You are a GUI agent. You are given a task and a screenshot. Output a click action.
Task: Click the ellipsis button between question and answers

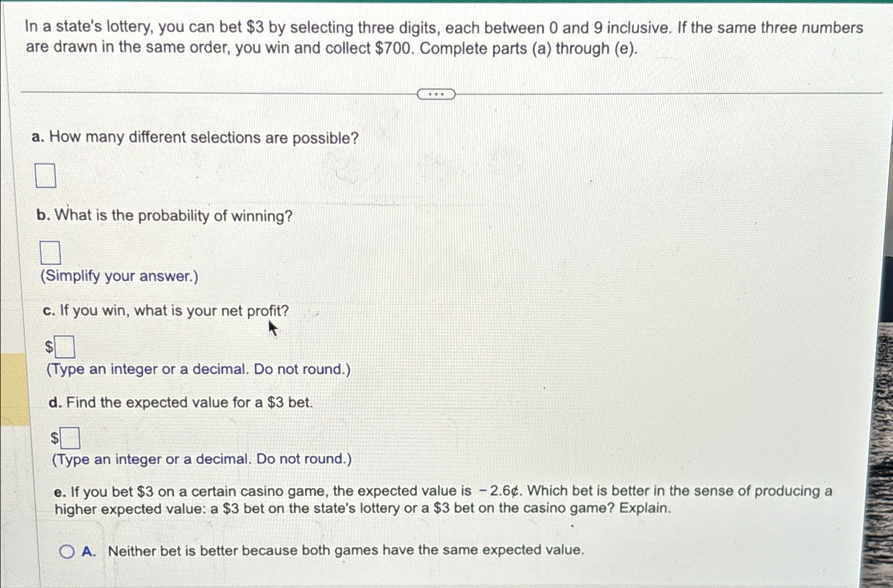point(435,94)
